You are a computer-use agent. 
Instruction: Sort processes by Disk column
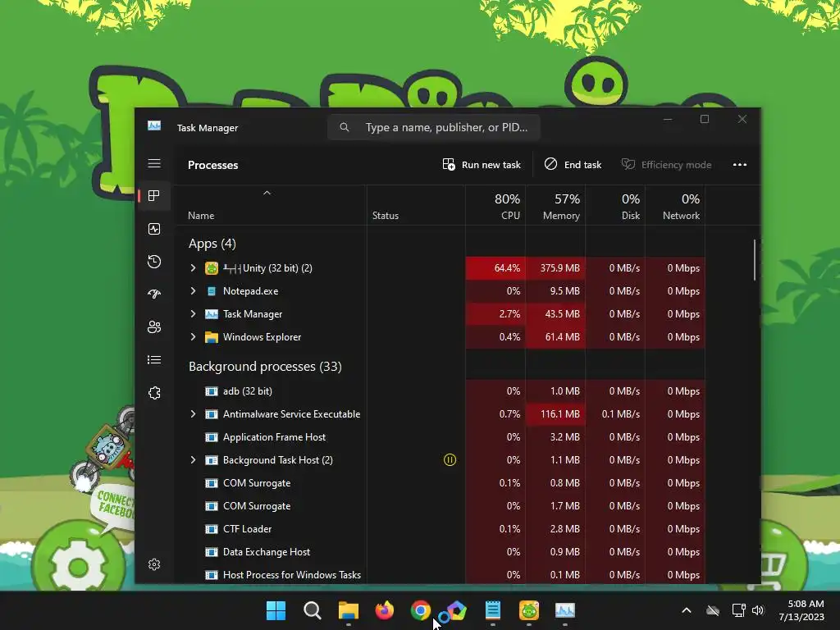pos(615,206)
